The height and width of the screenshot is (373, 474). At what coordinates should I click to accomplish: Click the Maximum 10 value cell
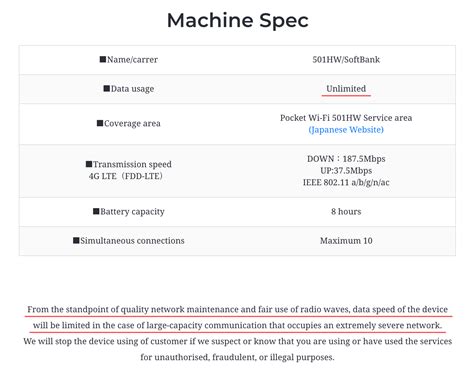pyautogui.click(x=346, y=241)
